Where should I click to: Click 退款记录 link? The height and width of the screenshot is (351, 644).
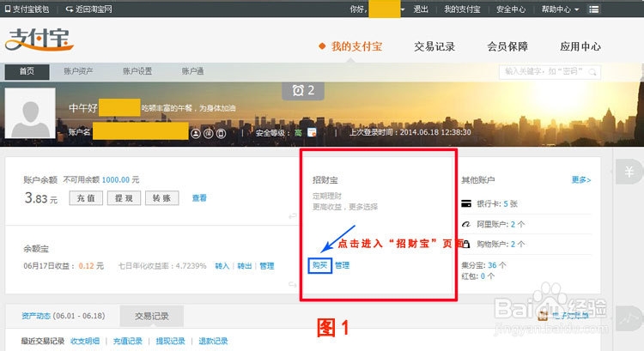point(213,342)
